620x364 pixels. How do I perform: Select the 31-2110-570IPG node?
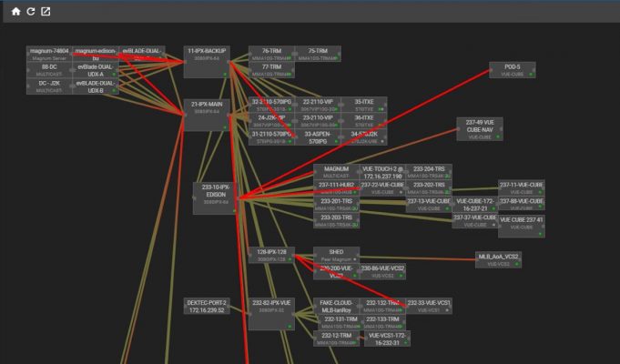coord(271,137)
